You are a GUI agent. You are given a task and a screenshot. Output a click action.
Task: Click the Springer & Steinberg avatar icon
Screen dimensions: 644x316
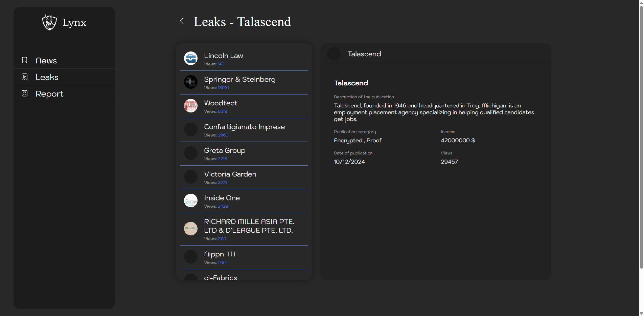(x=191, y=82)
